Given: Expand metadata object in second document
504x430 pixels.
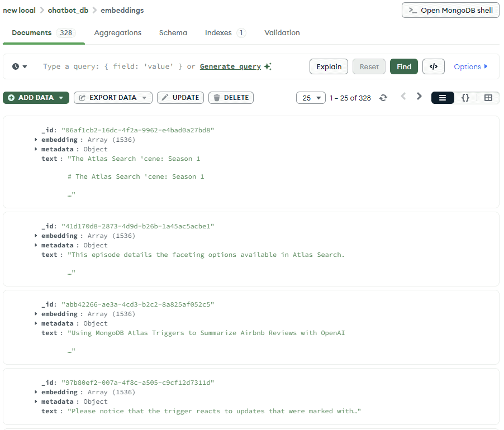Looking at the screenshot, I should pos(36,245).
